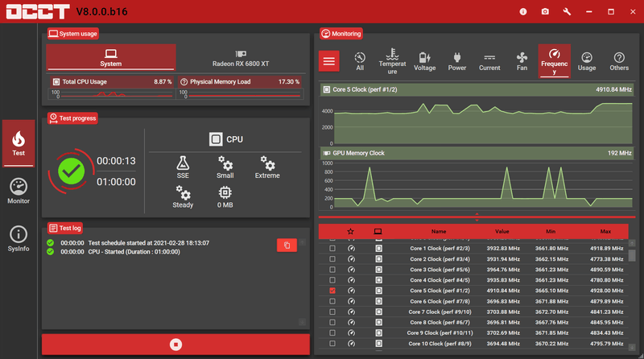644x359 pixels.
Task: Sort sensor table by Max column
Action: click(x=605, y=232)
